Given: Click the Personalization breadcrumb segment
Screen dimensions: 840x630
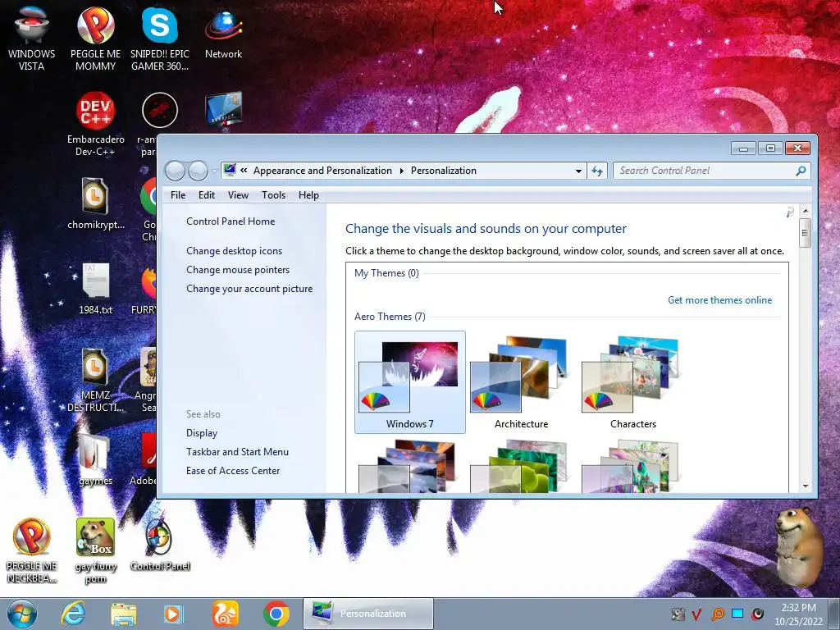Looking at the screenshot, I should 443,171.
